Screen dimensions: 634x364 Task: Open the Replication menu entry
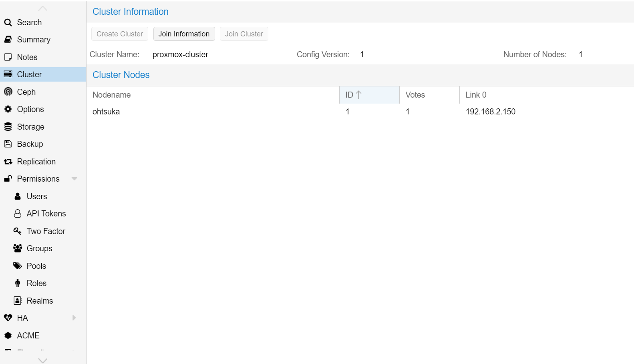[x=43, y=162]
